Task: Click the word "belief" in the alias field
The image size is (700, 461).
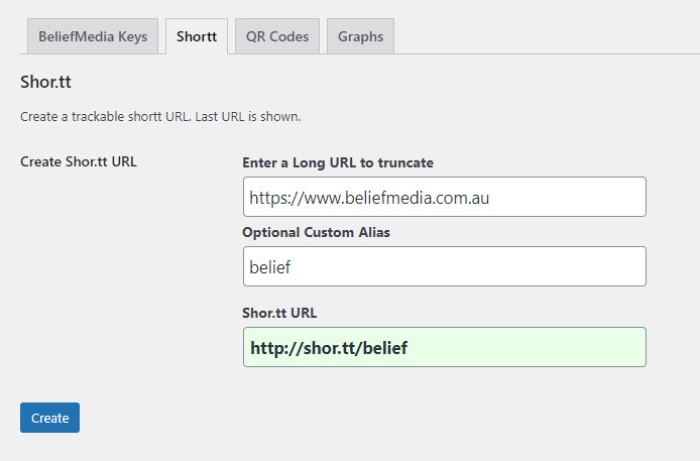Action: [x=270, y=267]
